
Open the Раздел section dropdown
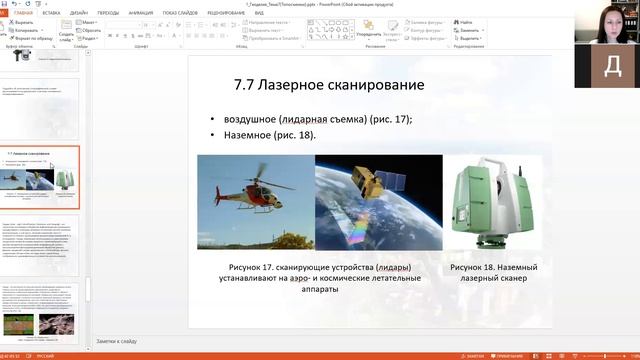pyautogui.click(x=87, y=38)
